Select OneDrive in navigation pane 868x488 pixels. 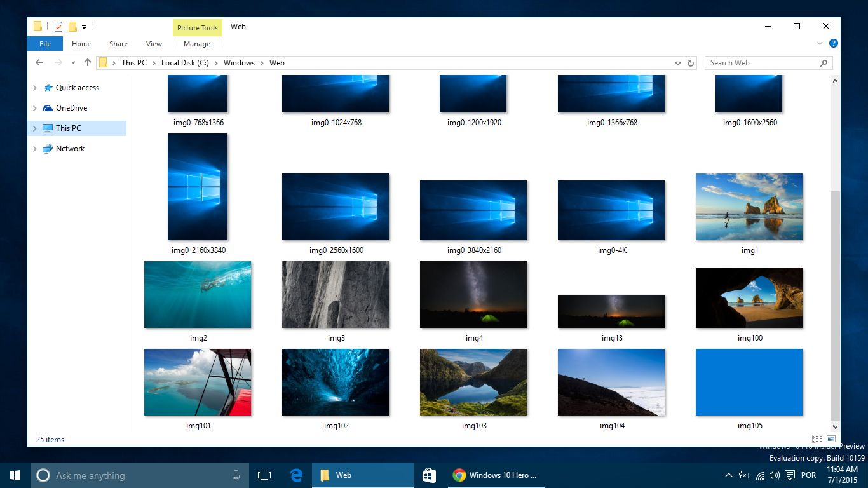(71, 108)
